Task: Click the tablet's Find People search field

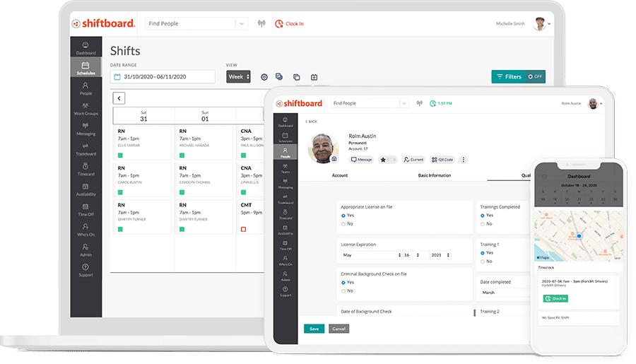Action: pos(365,103)
